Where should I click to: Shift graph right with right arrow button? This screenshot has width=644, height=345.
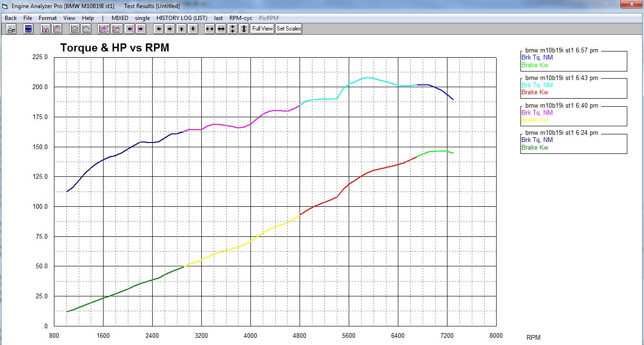pyautogui.click(x=169, y=29)
